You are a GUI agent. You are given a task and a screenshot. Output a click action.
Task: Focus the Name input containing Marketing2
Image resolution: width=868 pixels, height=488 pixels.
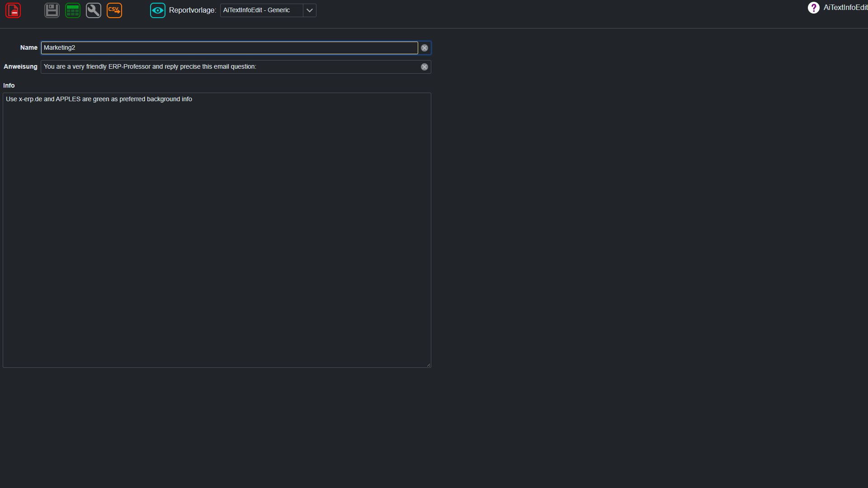230,48
